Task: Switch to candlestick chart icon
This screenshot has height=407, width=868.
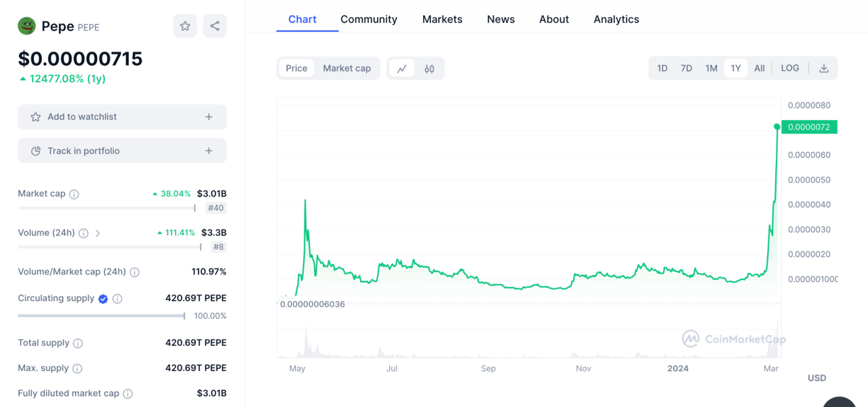Action: [429, 69]
